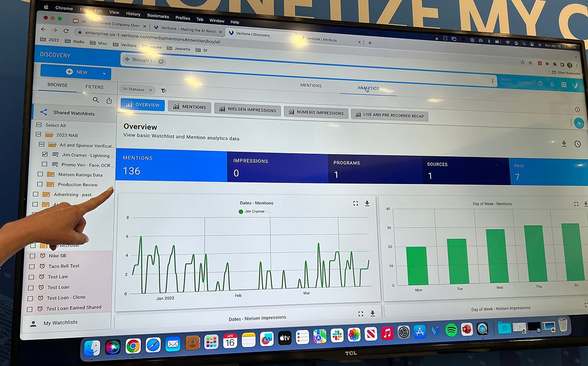Open the search icon in the Browse panel

[96, 100]
